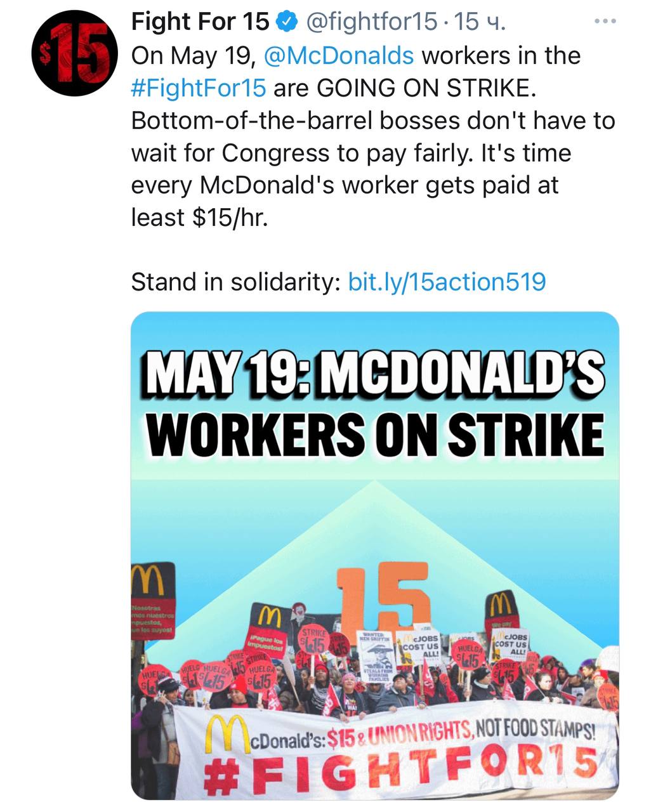
Task: Open the three-dot tweet options menu
Action: (605, 22)
